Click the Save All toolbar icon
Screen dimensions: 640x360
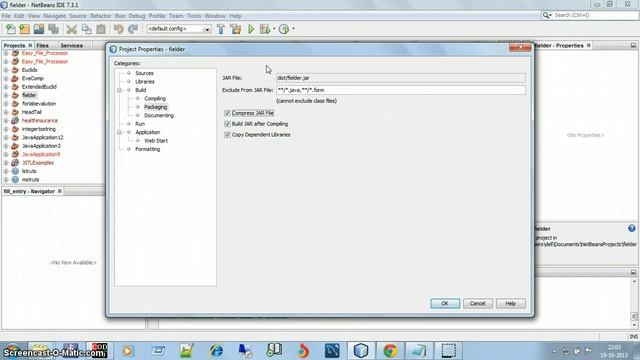click(x=53, y=29)
